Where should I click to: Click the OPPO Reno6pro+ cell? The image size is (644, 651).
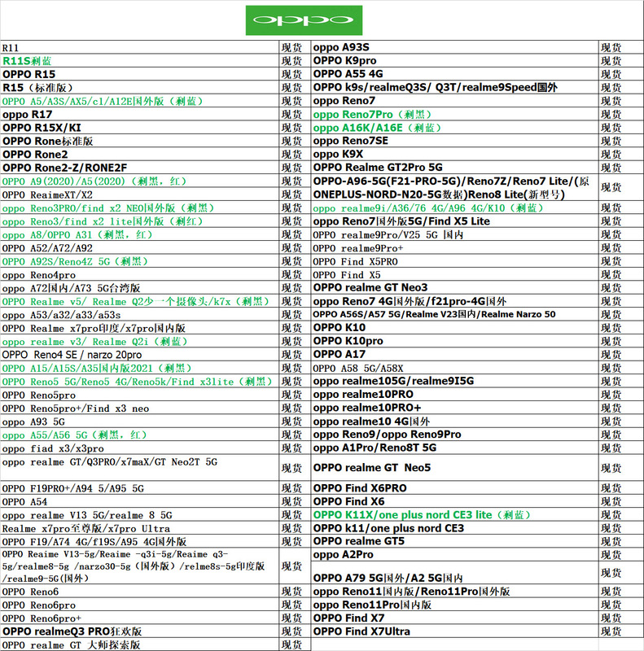139,618
